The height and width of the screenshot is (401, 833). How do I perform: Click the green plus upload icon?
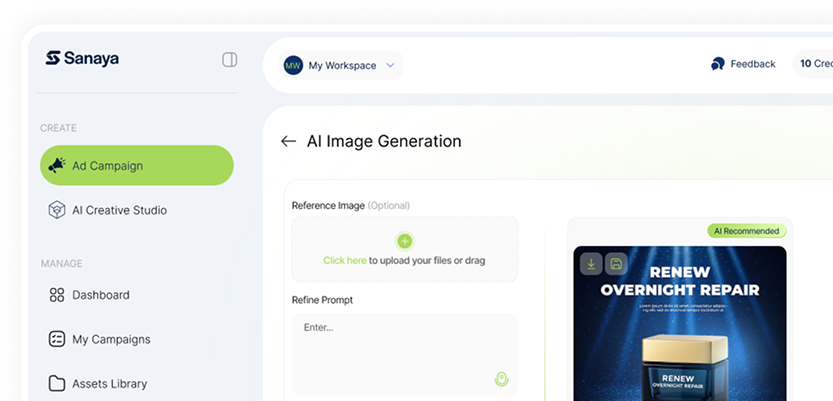(405, 242)
